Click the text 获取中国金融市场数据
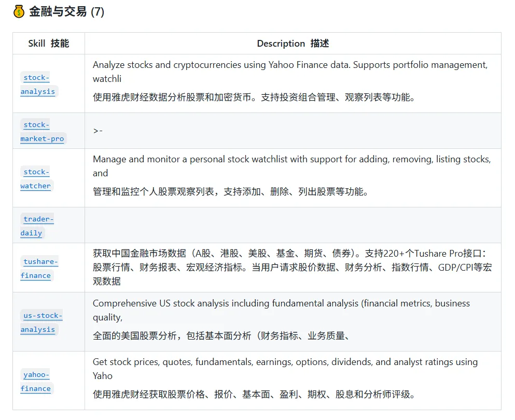 coord(140,254)
